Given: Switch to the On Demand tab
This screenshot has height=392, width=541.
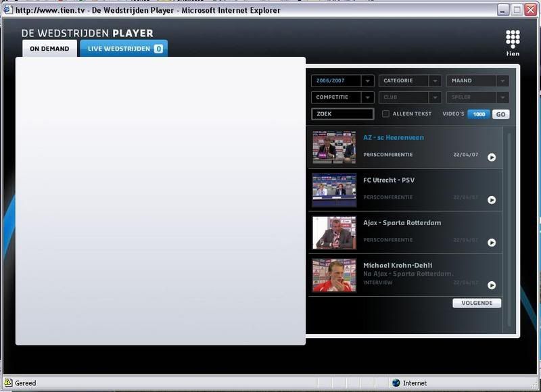Looking at the screenshot, I should [x=49, y=49].
